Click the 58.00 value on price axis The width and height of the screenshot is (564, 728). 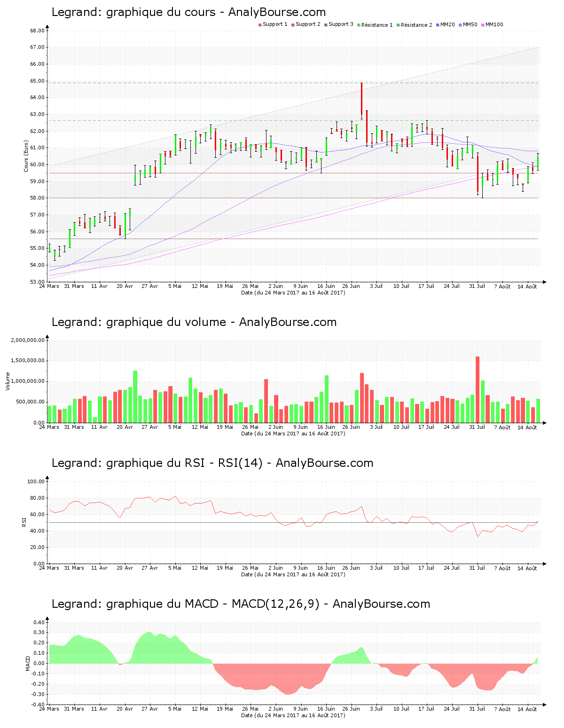pos(37,198)
